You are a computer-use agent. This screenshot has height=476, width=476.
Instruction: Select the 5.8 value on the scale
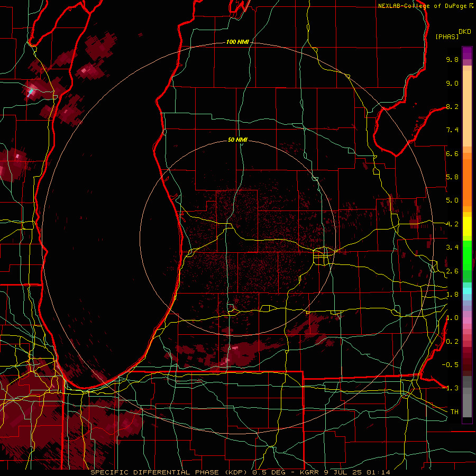click(452, 177)
